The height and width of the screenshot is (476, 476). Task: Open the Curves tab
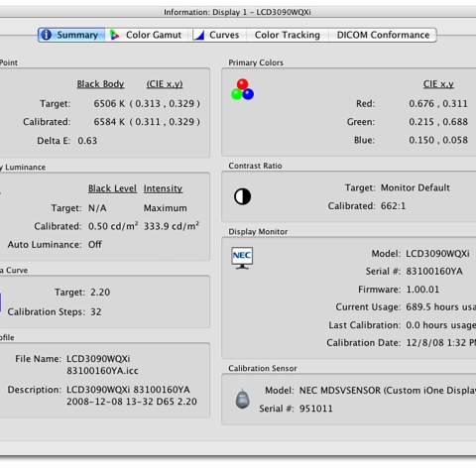coord(217,35)
